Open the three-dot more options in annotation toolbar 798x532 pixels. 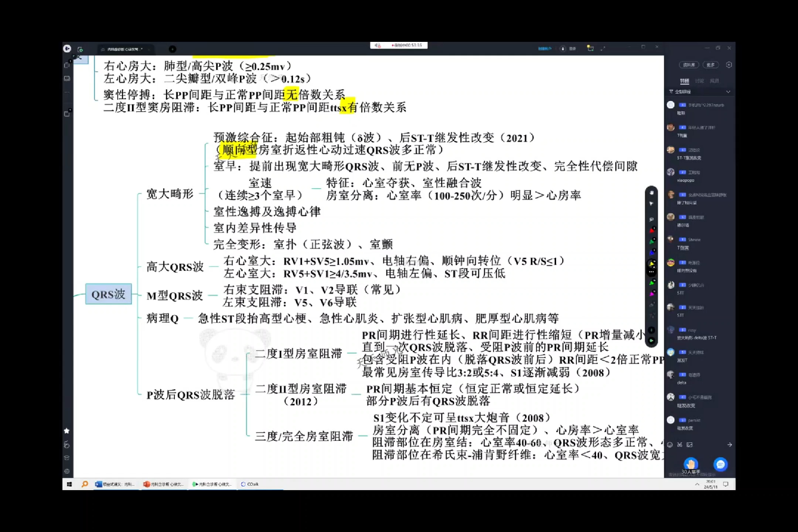(x=651, y=271)
